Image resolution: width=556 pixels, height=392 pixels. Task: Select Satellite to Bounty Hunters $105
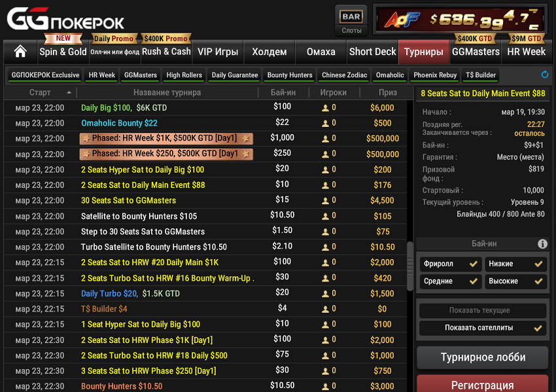click(205, 217)
